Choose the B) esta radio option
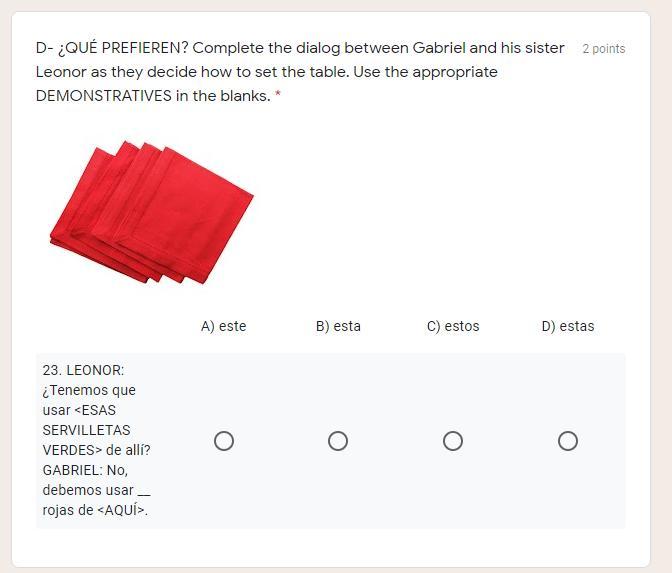 point(338,441)
